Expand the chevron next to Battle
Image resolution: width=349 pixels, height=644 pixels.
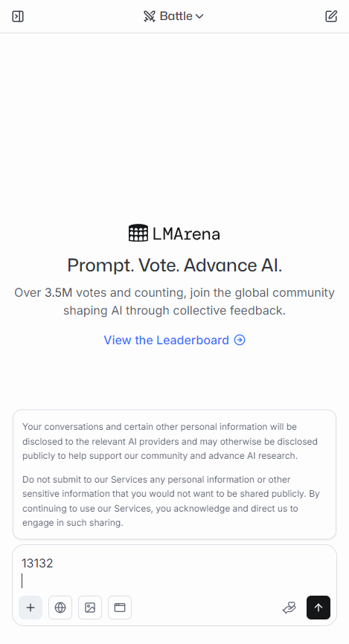pos(199,16)
